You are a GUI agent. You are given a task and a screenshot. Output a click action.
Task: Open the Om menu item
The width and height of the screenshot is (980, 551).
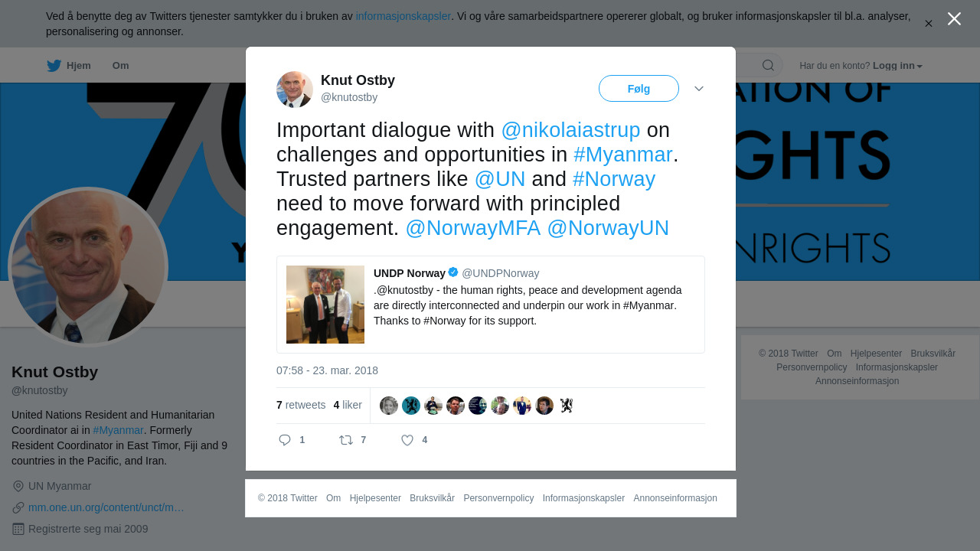[x=120, y=66]
